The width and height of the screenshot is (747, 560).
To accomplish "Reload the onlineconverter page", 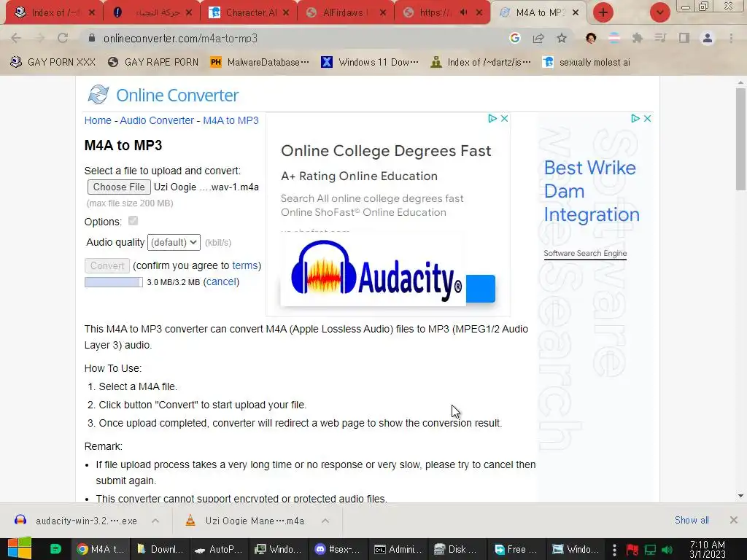I will [63, 38].
